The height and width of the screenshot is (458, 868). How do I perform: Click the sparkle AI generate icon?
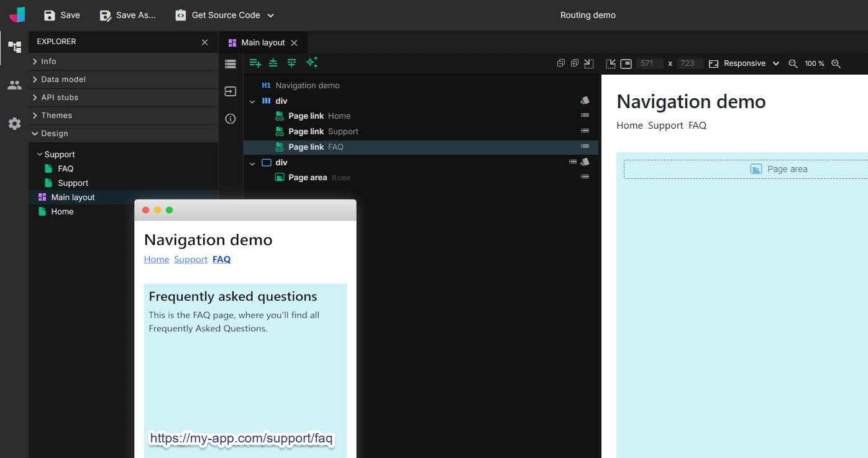coord(312,62)
